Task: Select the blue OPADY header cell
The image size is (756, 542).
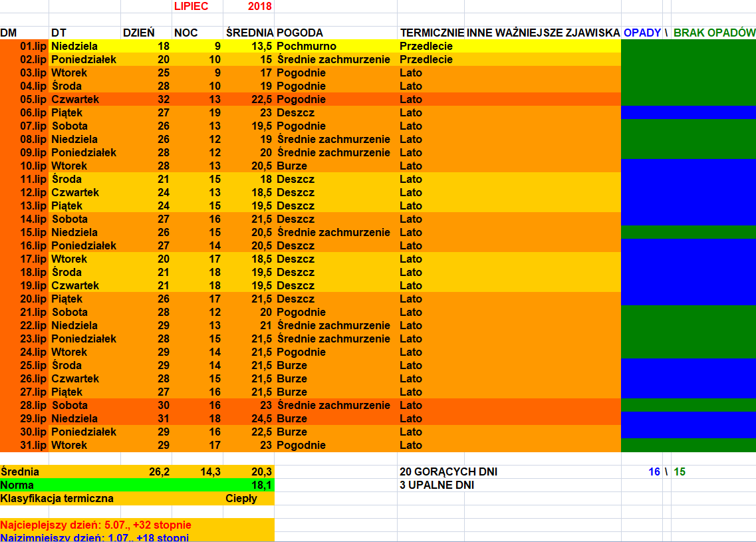Action: 642,33
